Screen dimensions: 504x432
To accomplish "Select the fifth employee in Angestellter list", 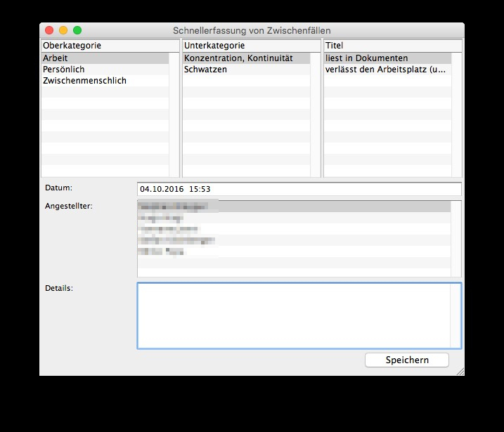I will click(x=294, y=251).
